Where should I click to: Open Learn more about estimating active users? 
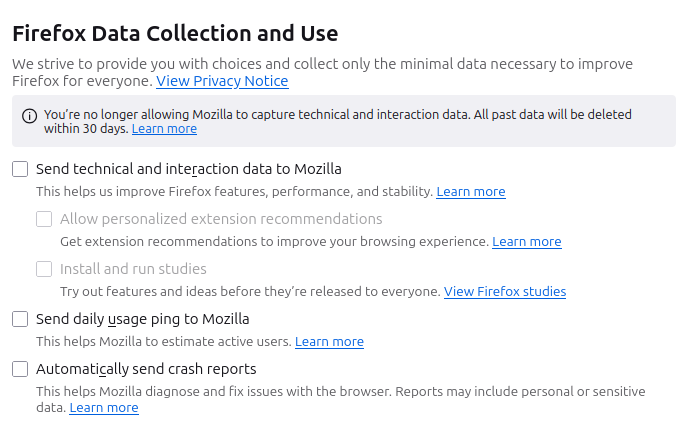(x=329, y=342)
